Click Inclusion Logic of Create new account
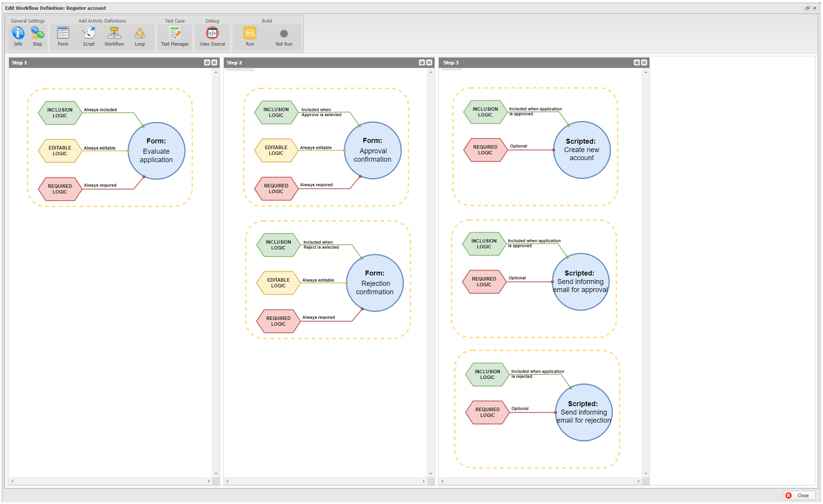 (485, 112)
